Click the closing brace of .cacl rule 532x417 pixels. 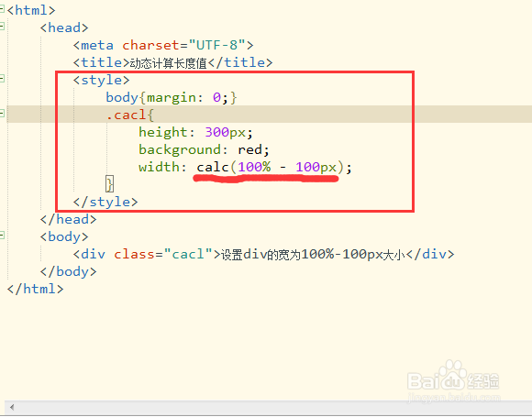[x=109, y=184]
